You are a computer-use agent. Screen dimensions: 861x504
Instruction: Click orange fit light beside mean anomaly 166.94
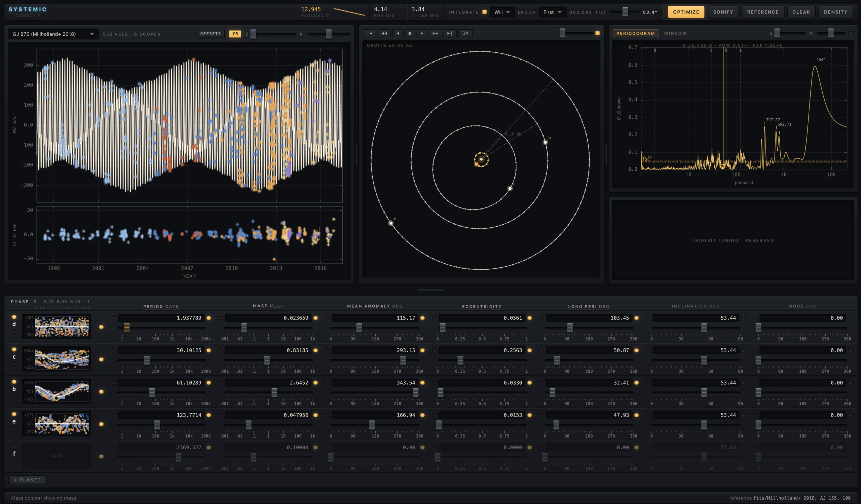tap(423, 415)
